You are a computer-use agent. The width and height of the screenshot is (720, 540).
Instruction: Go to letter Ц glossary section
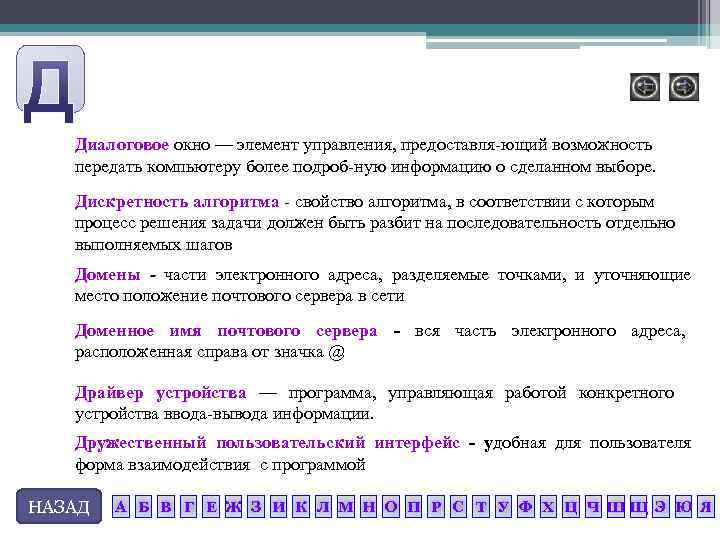tap(571, 507)
